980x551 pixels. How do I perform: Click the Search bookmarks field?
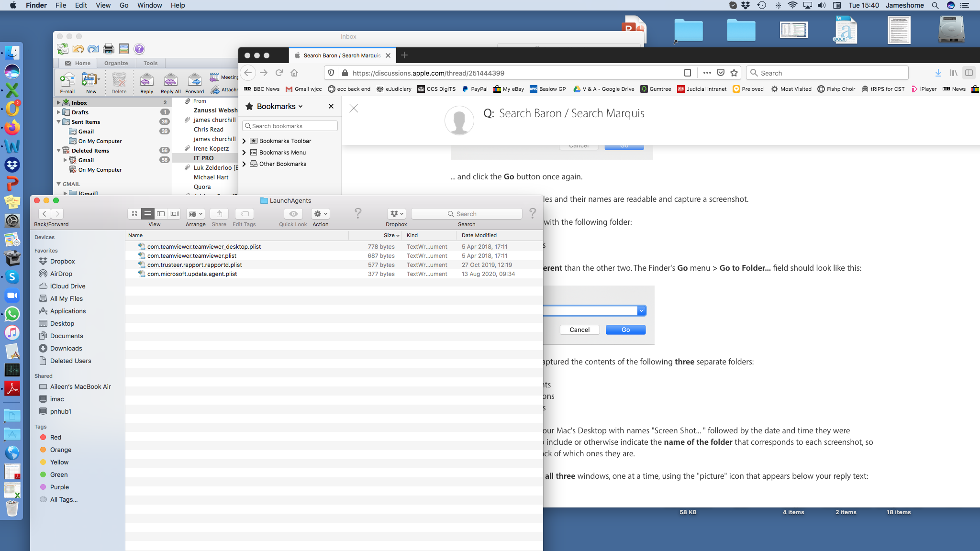(x=290, y=126)
